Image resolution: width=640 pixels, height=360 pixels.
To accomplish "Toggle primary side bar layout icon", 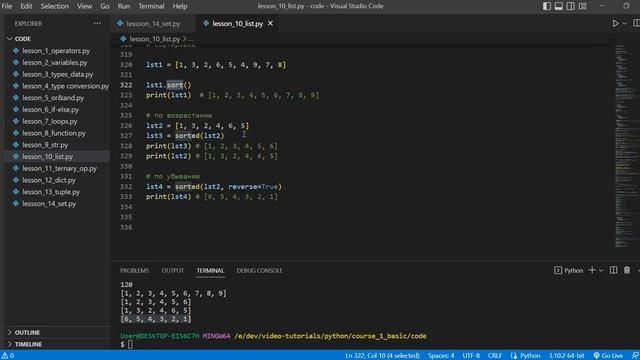I will [547, 6].
